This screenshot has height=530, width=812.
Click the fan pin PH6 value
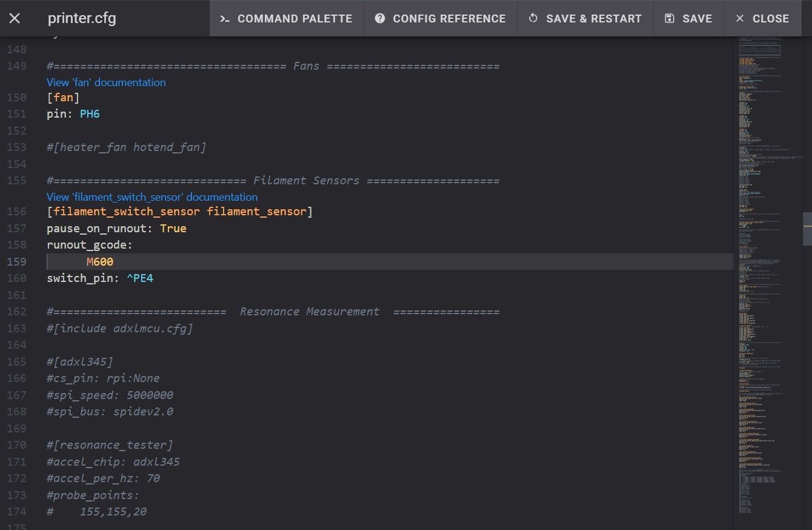pyautogui.click(x=90, y=114)
